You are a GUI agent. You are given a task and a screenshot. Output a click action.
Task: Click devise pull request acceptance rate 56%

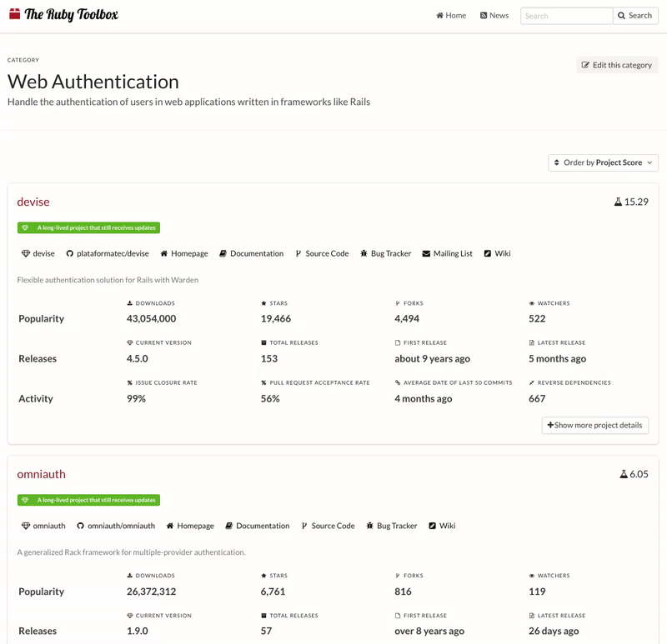pyautogui.click(x=270, y=399)
